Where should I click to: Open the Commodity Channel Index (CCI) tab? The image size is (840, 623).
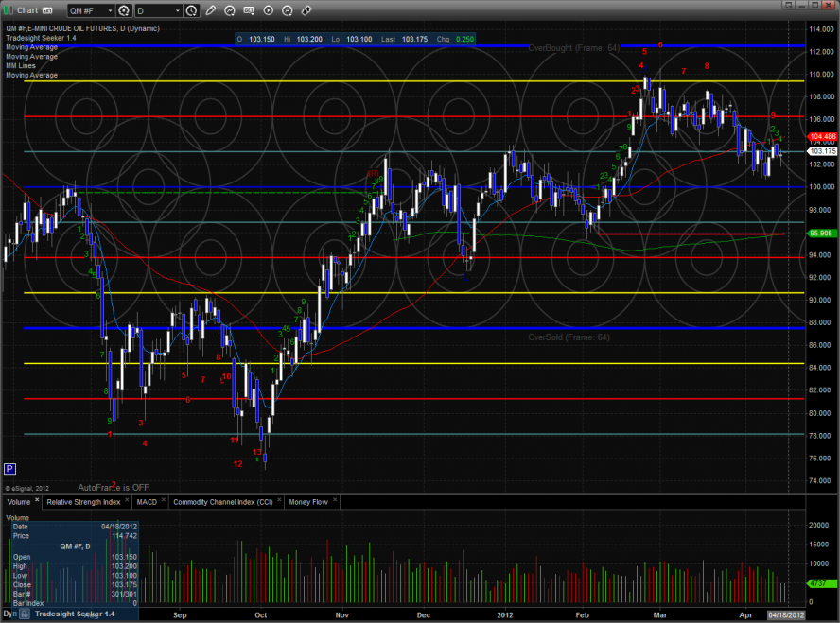(226, 502)
